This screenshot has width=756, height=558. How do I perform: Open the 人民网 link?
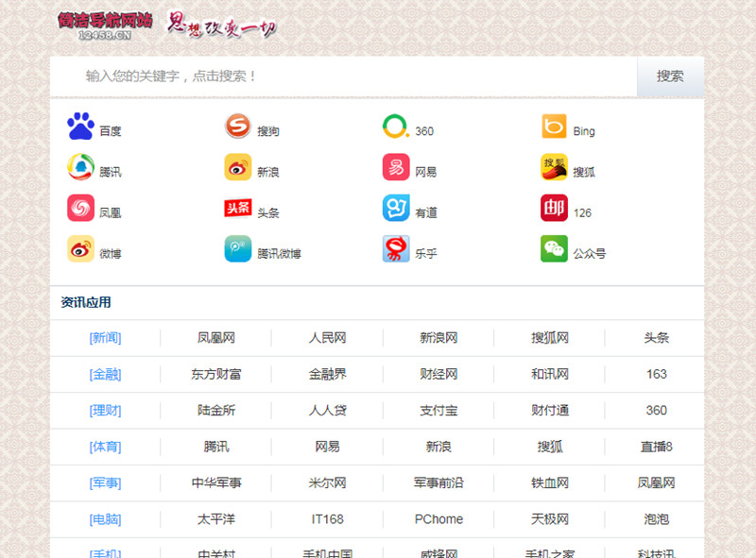(x=327, y=338)
